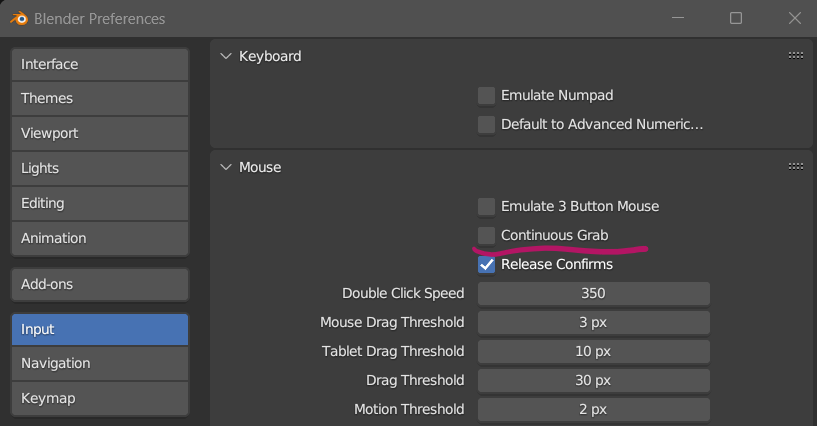Click the Keyboard panel drag-grip dots icon
The height and width of the screenshot is (426, 817).
pos(796,56)
